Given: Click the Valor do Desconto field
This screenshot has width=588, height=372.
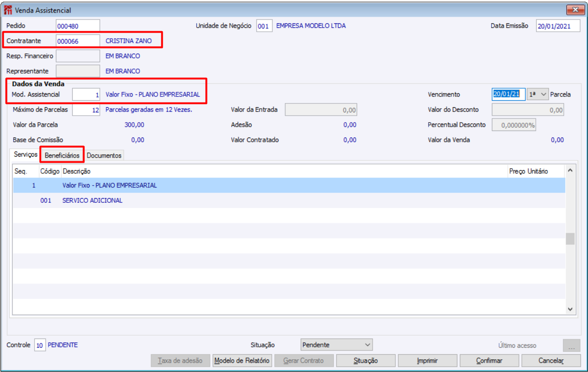Looking at the screenshot, I should [528, 110].
